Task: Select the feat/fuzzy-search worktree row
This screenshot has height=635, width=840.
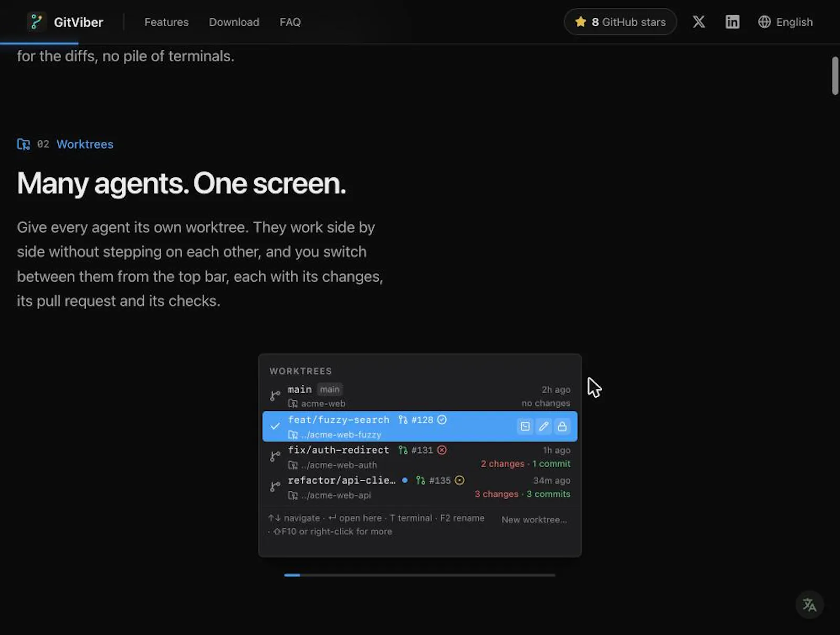Action: [419, 426]
